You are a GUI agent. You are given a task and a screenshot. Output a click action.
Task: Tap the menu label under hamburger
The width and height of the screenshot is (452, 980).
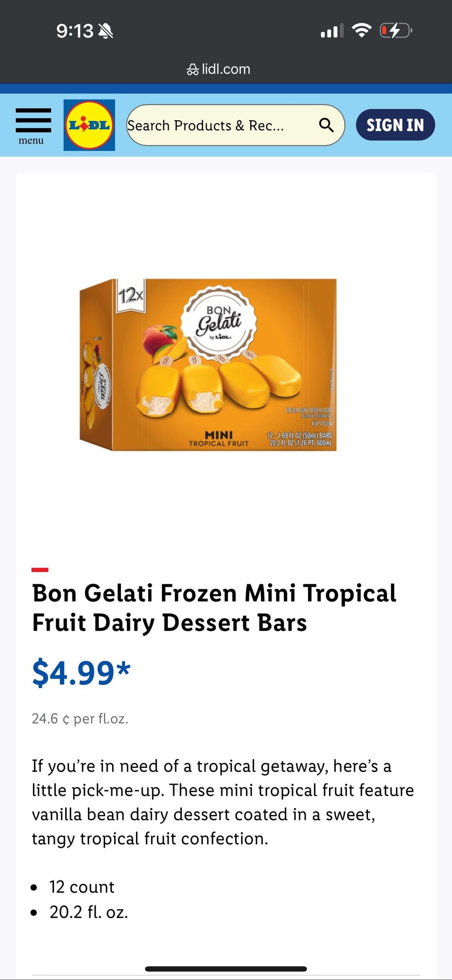31,140
